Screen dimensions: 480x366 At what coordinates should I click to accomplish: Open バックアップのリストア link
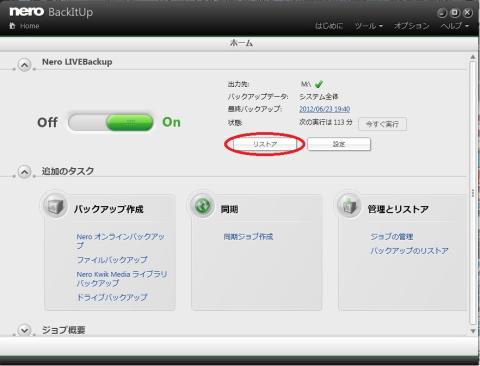[409, 251]
